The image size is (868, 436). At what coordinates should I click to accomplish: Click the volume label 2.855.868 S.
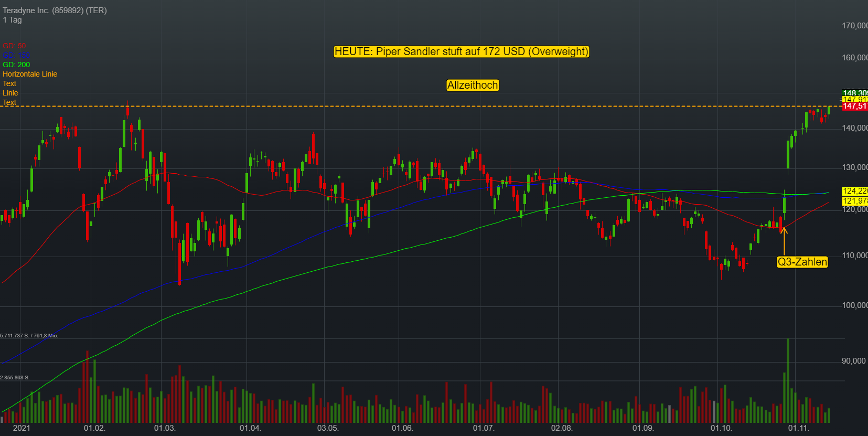(x=15, y=377)
